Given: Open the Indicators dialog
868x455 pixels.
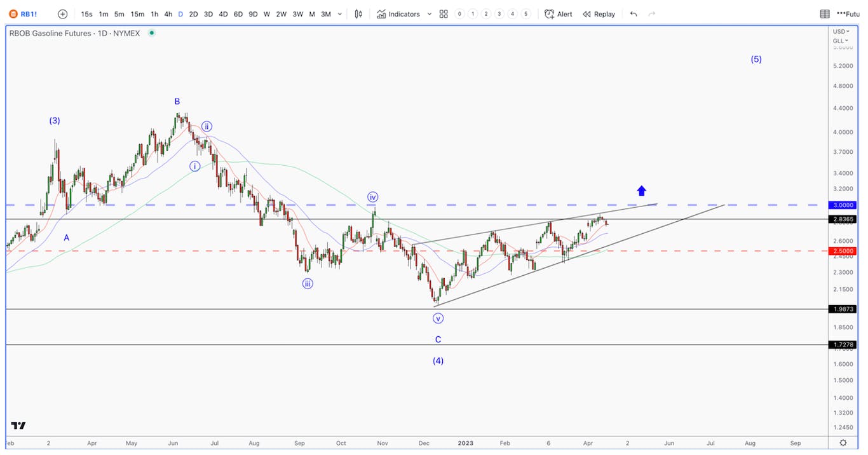Looking at the screenshot, I should point(398,14).
